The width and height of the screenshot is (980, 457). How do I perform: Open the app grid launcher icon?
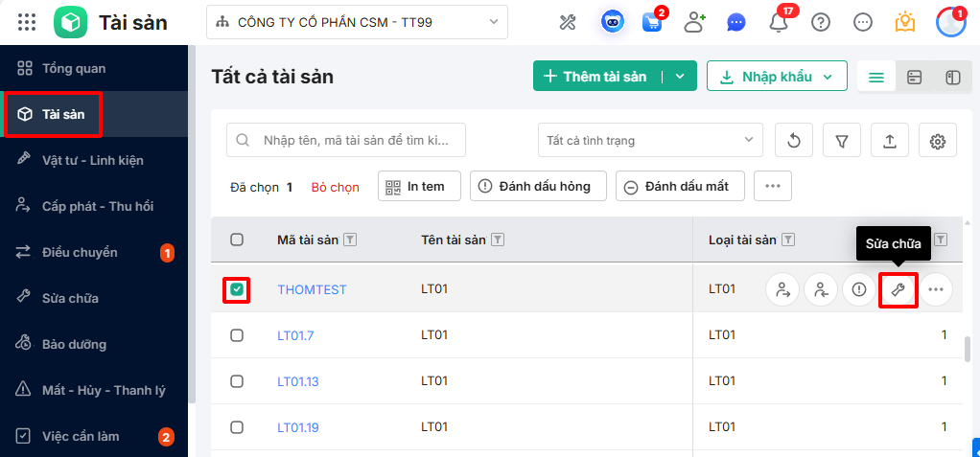coord(27,22)
